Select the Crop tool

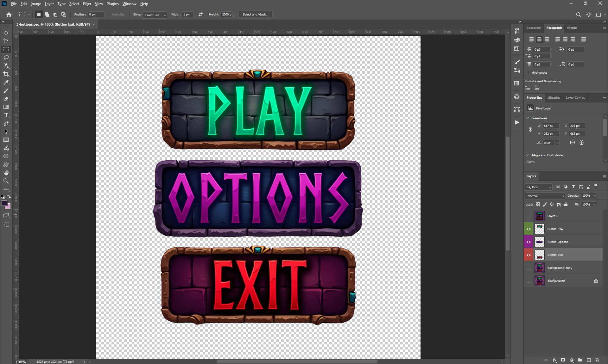tap(6, 74)
